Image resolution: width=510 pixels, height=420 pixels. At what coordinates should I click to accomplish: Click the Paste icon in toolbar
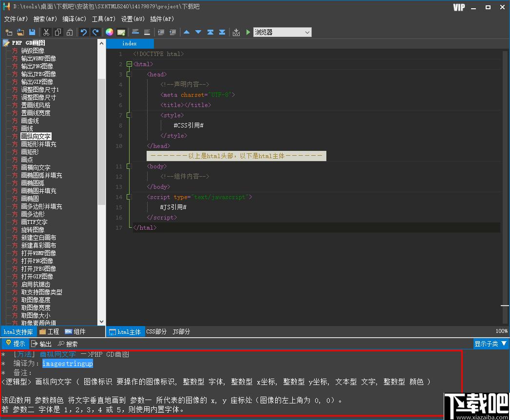pos(70,32)
